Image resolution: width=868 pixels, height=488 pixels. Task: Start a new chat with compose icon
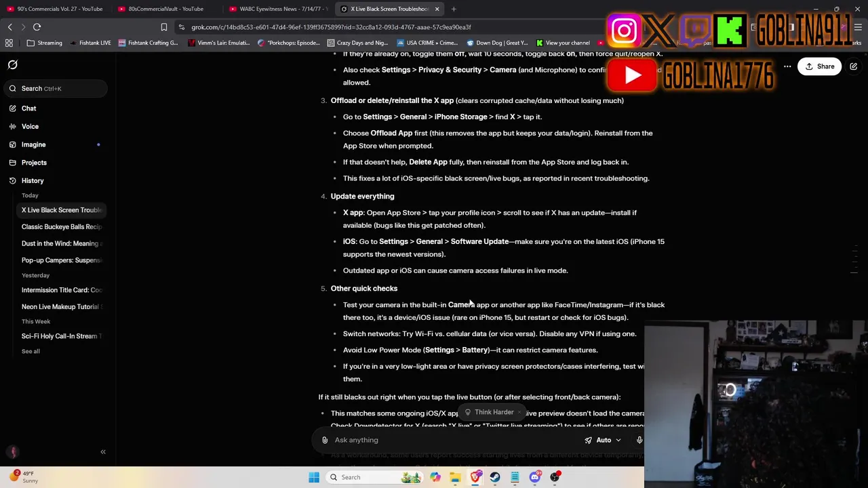[x=854, y=66]
